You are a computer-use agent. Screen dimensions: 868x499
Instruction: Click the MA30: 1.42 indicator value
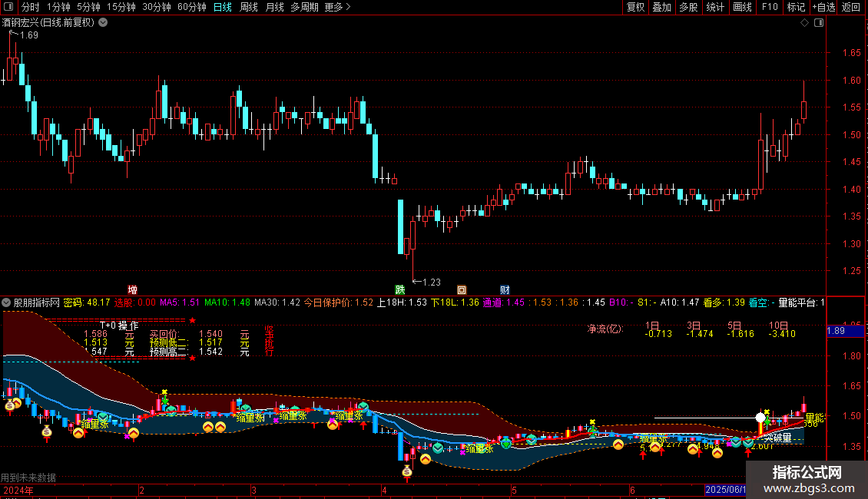click(277, 302)
